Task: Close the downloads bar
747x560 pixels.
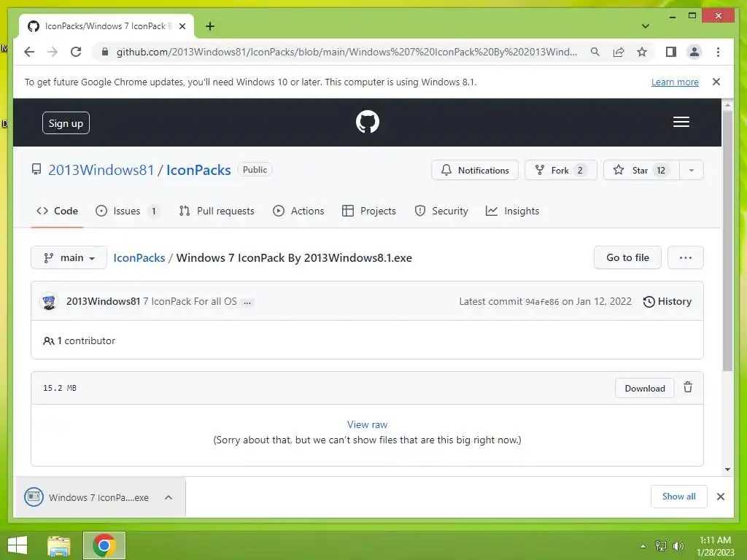Action: tap(720, 497)
